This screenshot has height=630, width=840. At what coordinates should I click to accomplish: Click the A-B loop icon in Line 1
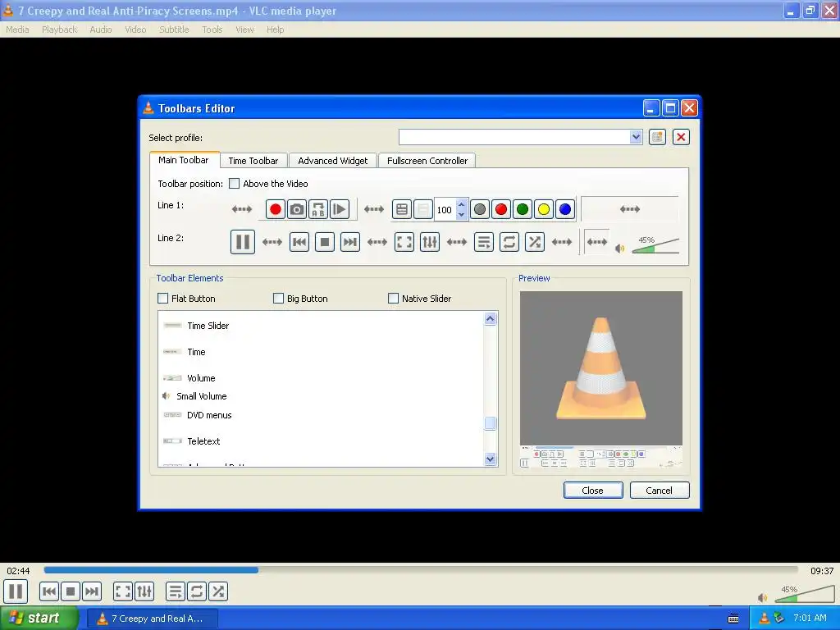tap(318, 209)
